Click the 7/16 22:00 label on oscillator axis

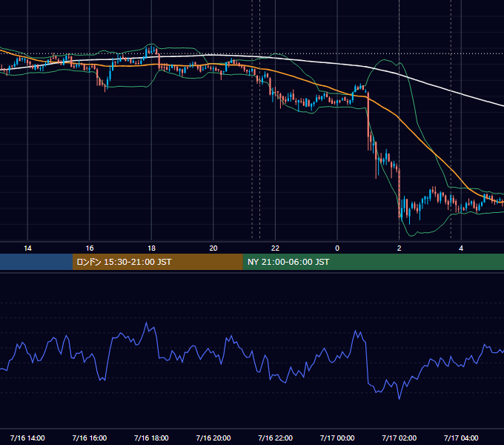(x=276, y=438)
